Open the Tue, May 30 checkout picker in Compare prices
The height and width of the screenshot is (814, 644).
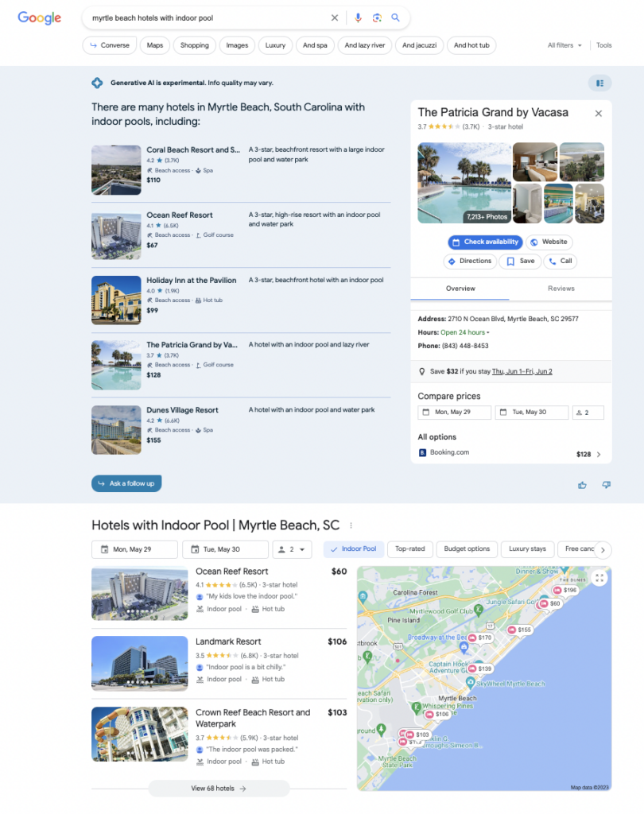[531, 413]
